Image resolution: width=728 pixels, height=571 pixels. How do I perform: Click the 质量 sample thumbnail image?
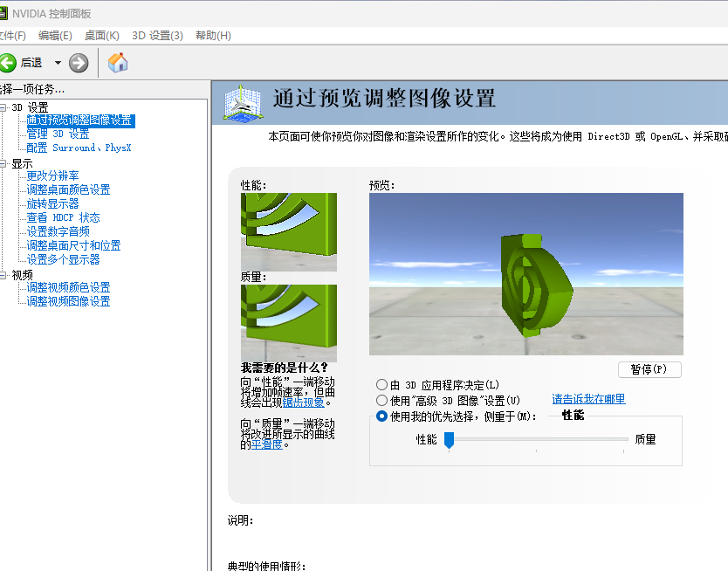pos(289,323)
